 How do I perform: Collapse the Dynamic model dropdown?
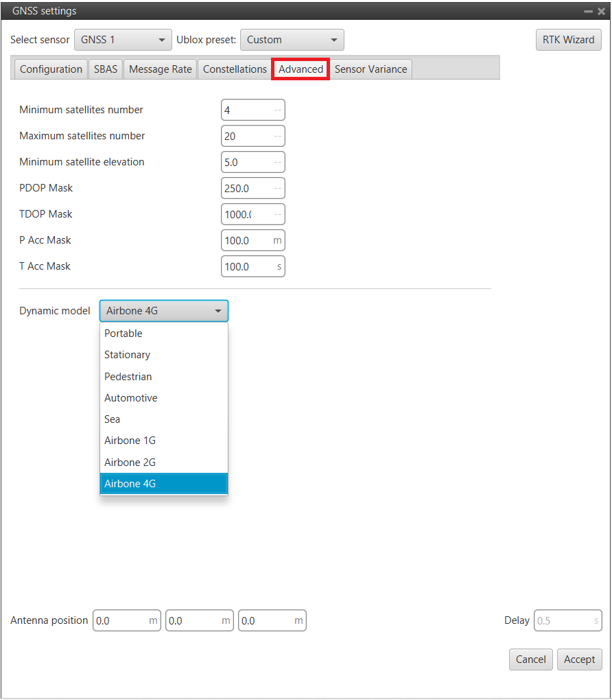pos(164,311)
